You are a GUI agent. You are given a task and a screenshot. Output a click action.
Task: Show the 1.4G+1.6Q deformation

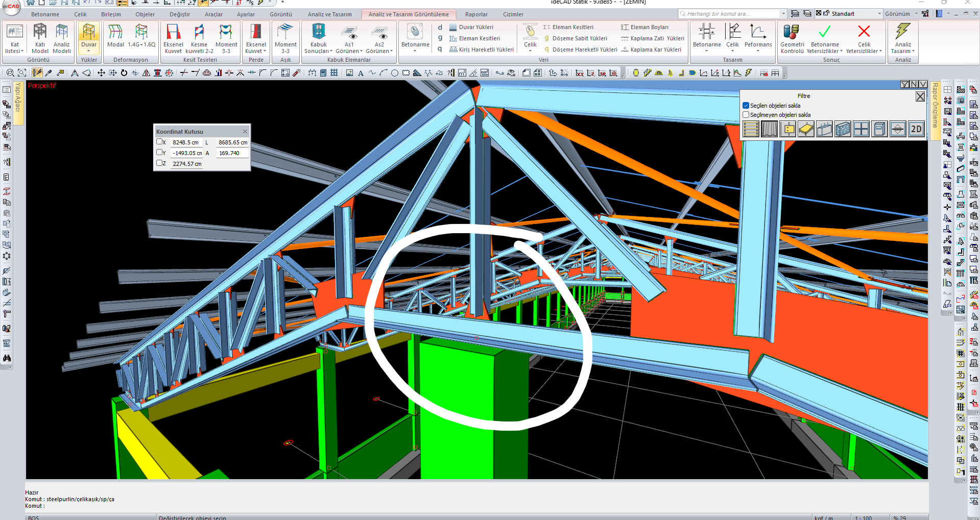pos(141,36)
